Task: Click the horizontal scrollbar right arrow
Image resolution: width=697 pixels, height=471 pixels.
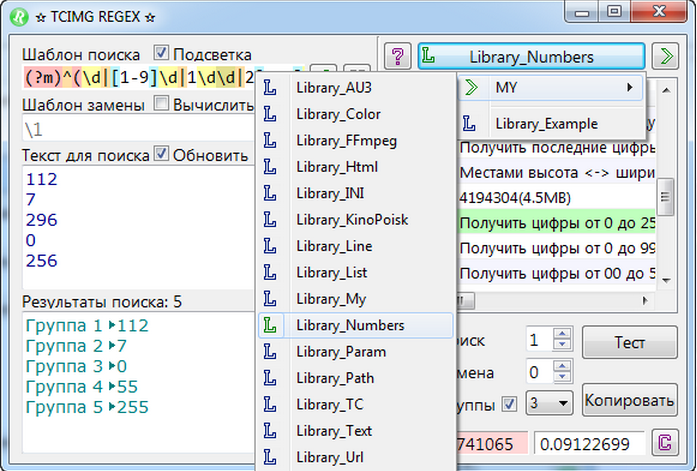Action: [645, 301]
